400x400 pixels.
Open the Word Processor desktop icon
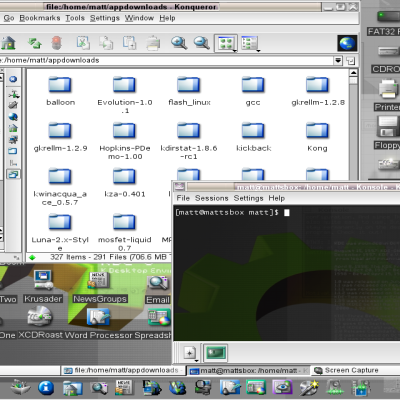click(x=98, y=323)
